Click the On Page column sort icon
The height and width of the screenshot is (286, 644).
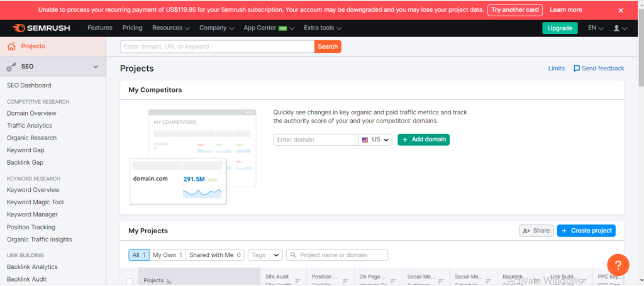click(392, 281)
